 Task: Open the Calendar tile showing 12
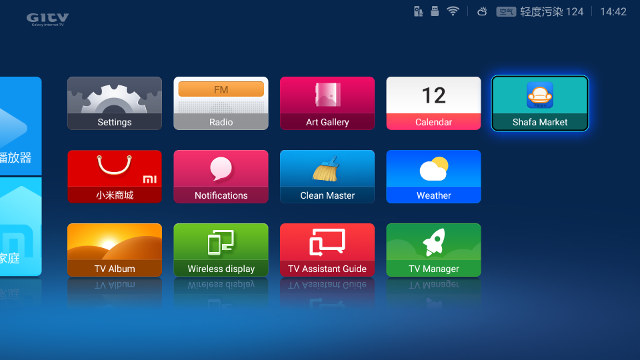click(x=433, y=103)
